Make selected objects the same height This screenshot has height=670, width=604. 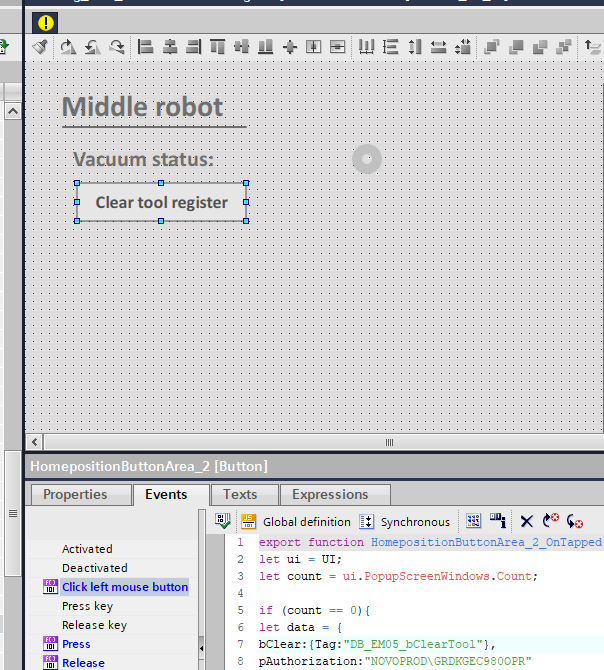point(415,47)
